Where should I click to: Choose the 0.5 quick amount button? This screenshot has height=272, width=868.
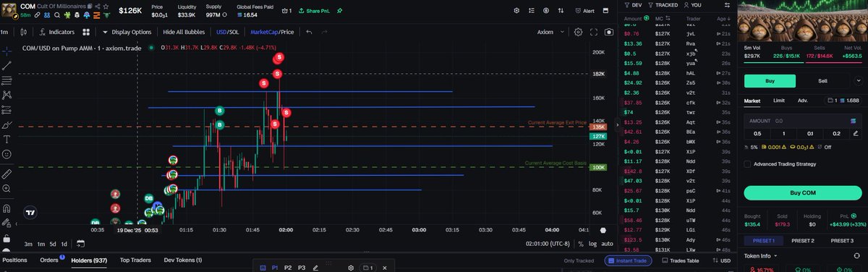point(757,133)
